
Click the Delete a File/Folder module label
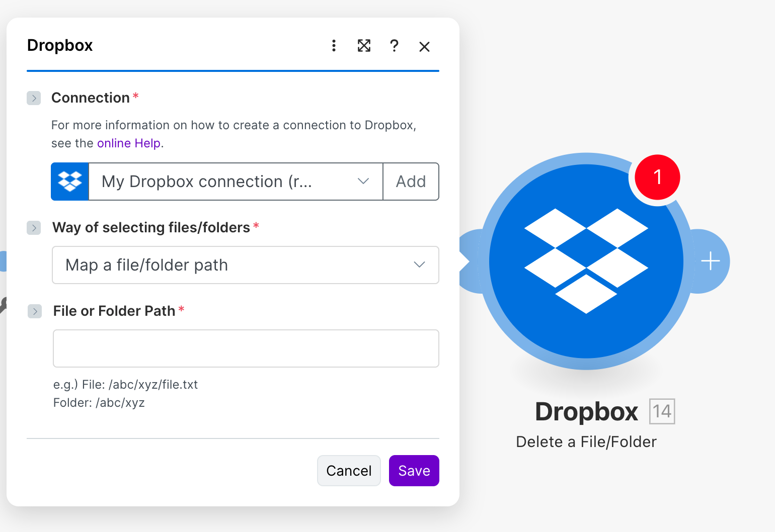(586, 441)
